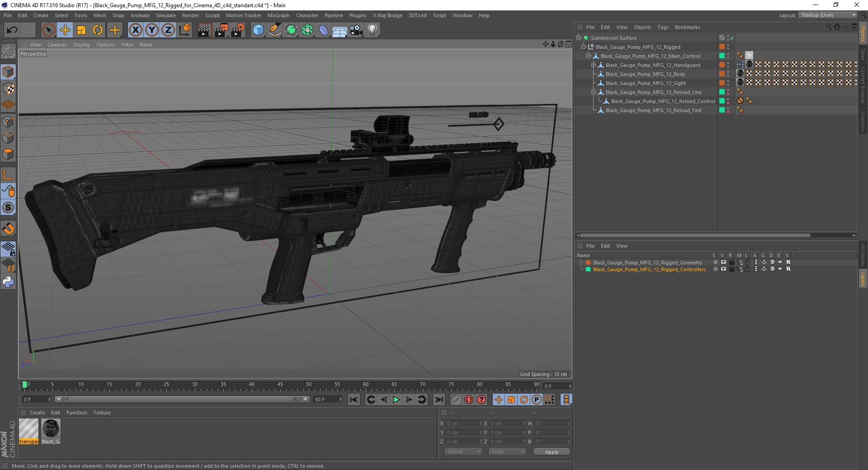Switch to Polygons mode
This screenshot has height=470, width=868.
tap(8, 154)
